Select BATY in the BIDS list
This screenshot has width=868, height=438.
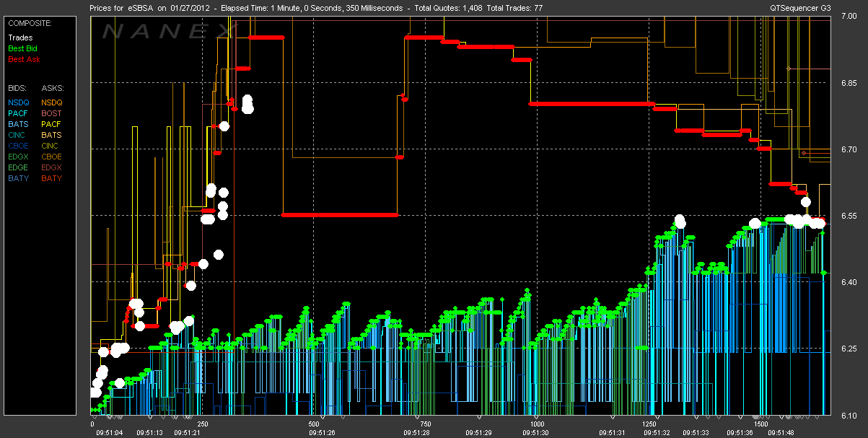pos(18,178)
